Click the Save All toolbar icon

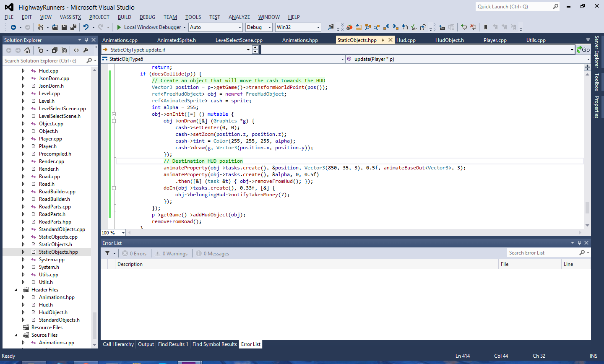click(73, 27)
